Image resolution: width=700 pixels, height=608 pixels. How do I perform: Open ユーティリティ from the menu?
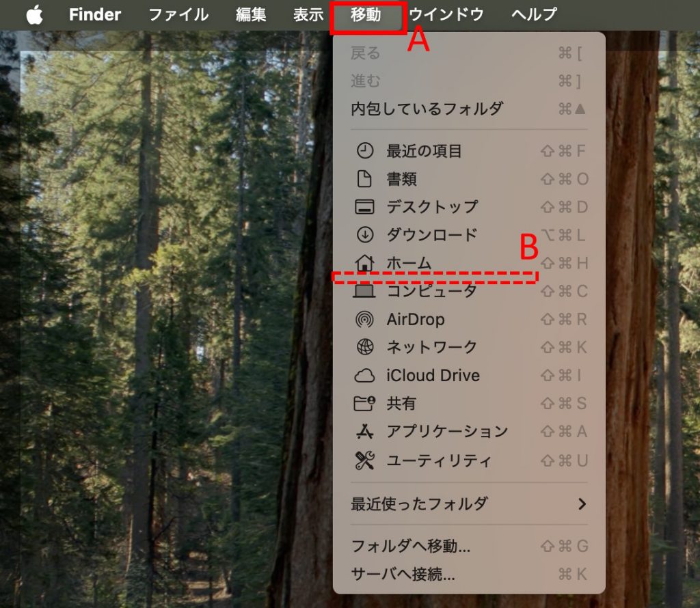469,460
